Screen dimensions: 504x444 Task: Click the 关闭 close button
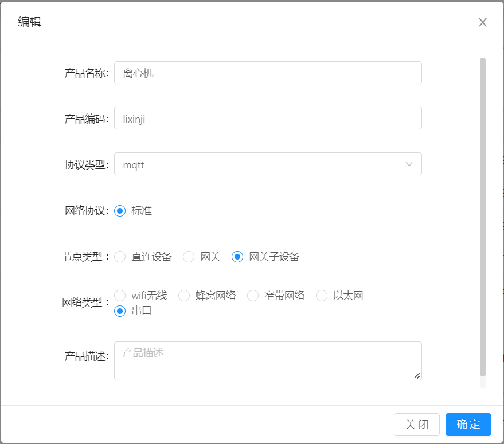click(x=417, y=425)
